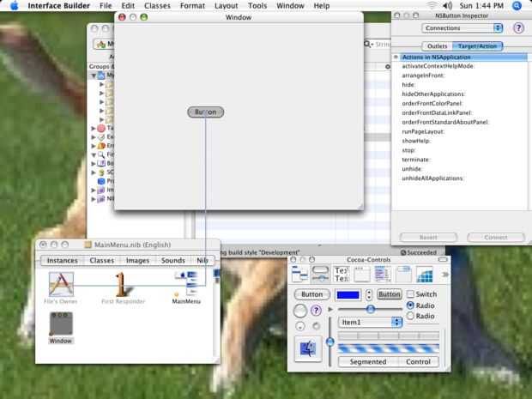Click the Segmented segment of the segmented control

click(368, 362)
